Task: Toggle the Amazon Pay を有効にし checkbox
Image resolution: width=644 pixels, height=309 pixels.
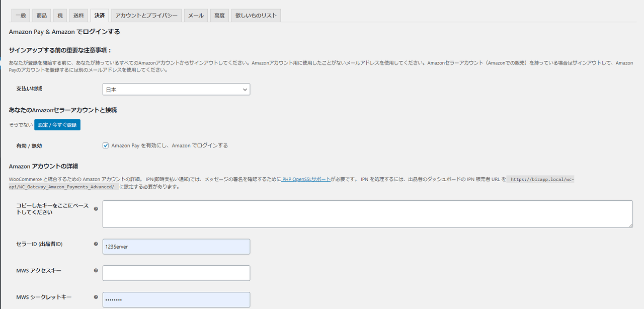Action: coord(106,145)
